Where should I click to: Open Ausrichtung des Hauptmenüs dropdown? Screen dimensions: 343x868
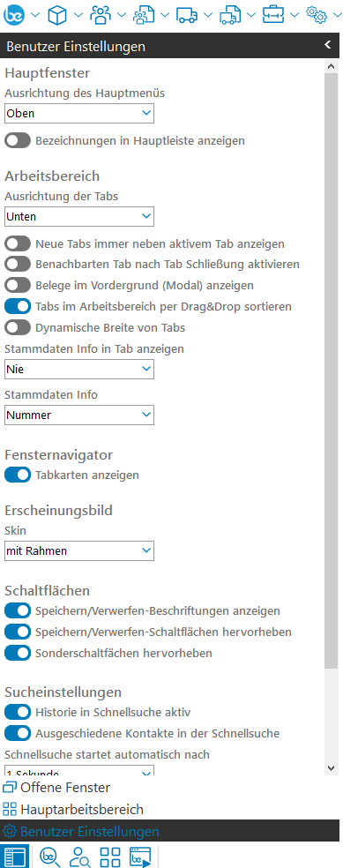click(x=79, y=114)
